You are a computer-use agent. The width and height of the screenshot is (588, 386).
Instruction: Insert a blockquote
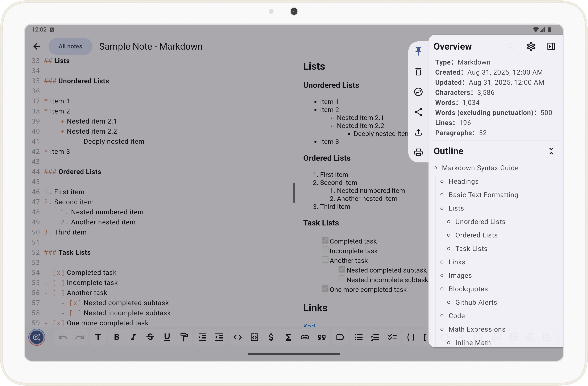click(x=322, y=337)
